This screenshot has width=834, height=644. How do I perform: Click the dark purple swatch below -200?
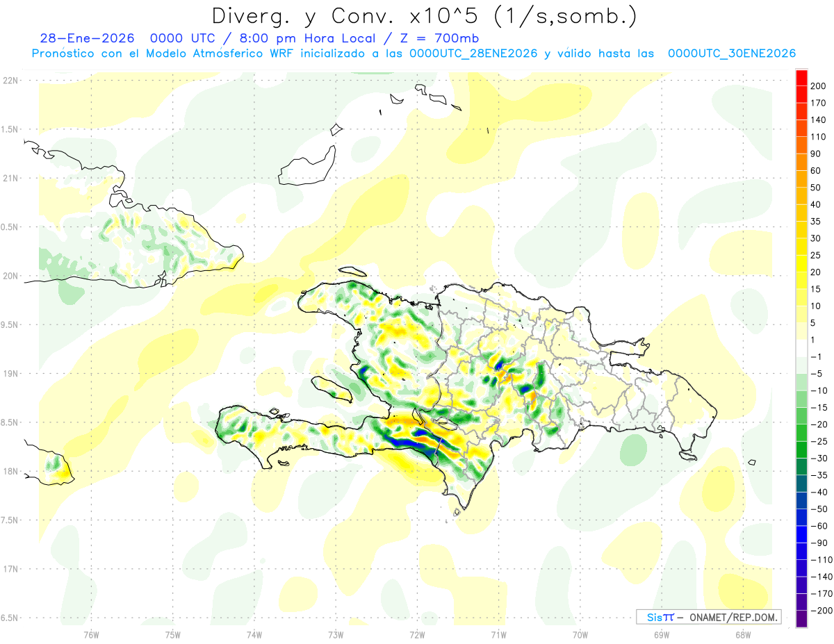click(801, 619)
